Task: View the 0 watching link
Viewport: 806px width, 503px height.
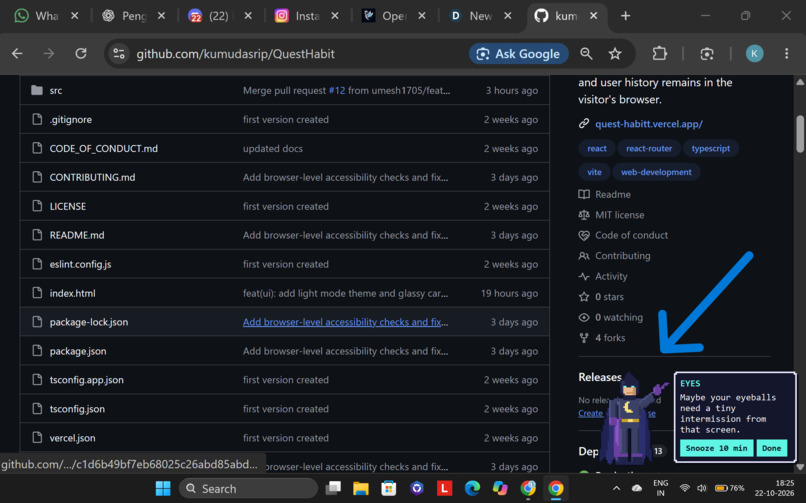Action: tap(611, 318)
